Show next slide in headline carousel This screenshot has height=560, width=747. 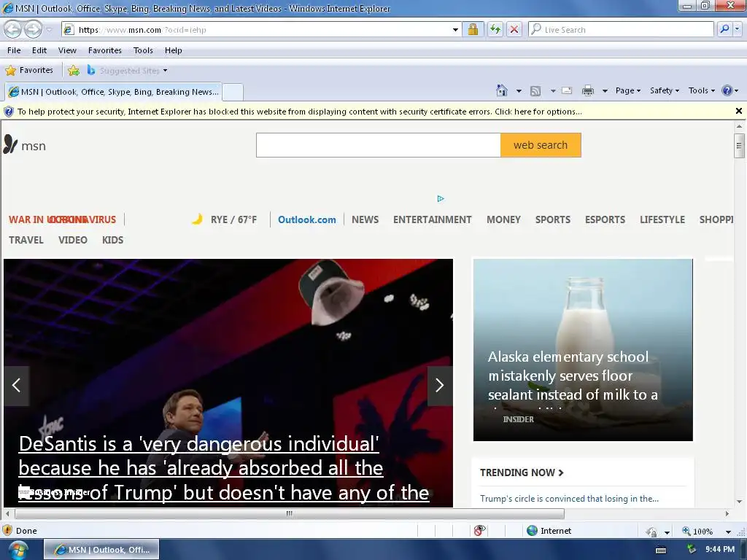(440, 385)
